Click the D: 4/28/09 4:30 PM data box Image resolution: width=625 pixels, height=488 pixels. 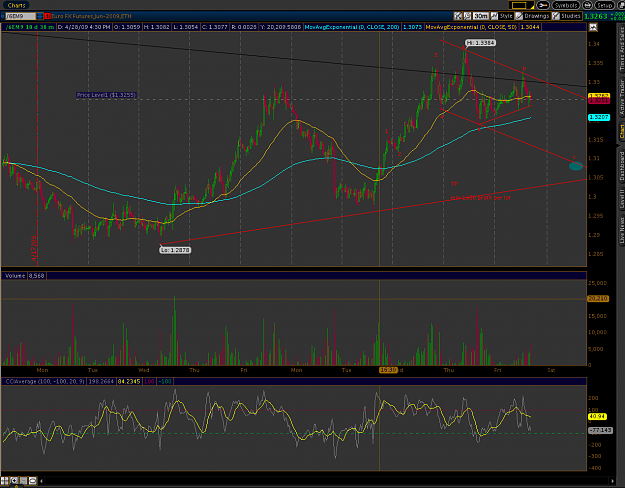point(84,27)
